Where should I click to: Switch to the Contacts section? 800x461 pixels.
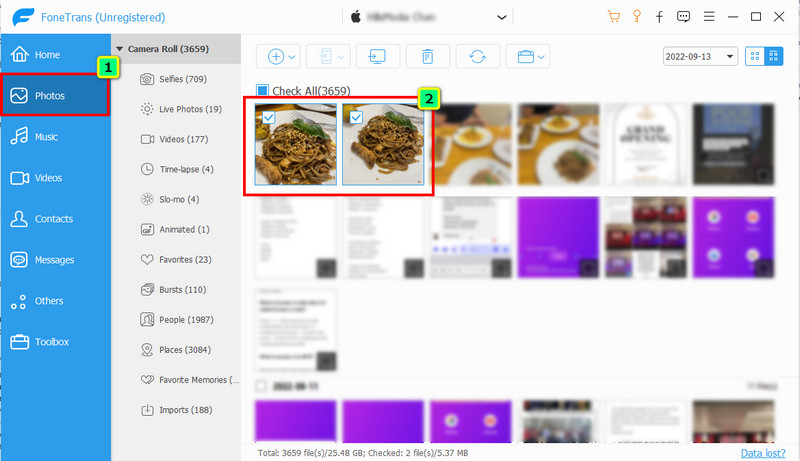click(55, 218)
